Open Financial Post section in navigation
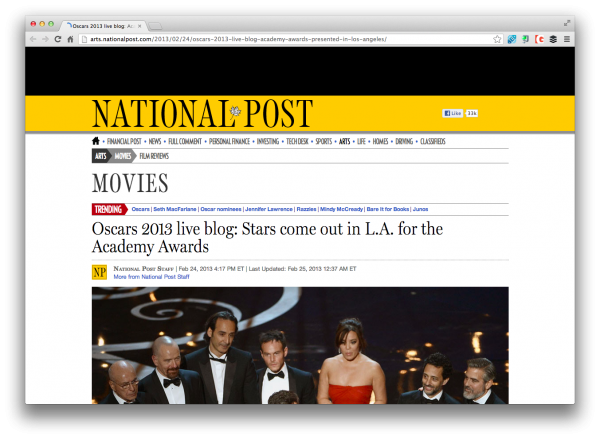This screenshot has height=439, width=600. click(124, 141)
